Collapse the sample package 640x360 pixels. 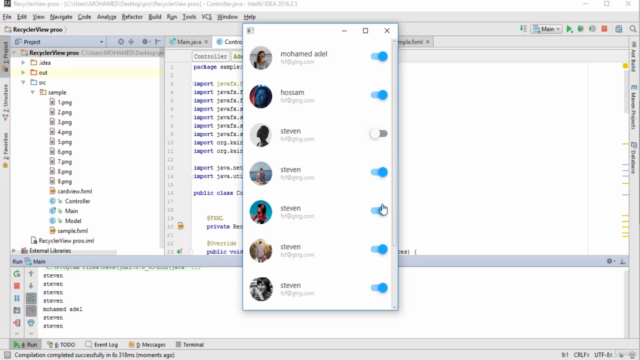click(33, 92)
